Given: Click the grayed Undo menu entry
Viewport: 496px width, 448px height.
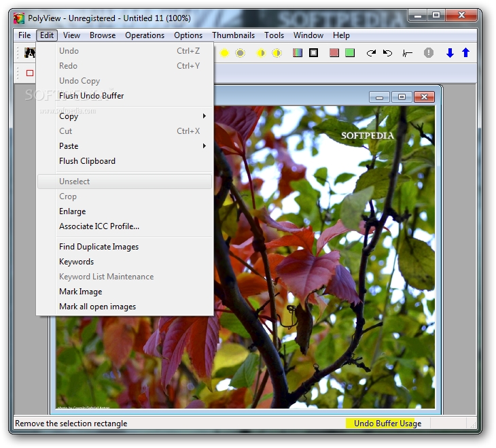Looking at the screenshot, I should [125, 51].
